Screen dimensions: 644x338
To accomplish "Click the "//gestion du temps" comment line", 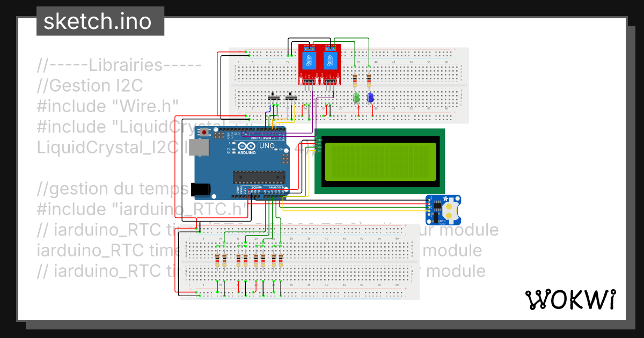I will point(113,189).
